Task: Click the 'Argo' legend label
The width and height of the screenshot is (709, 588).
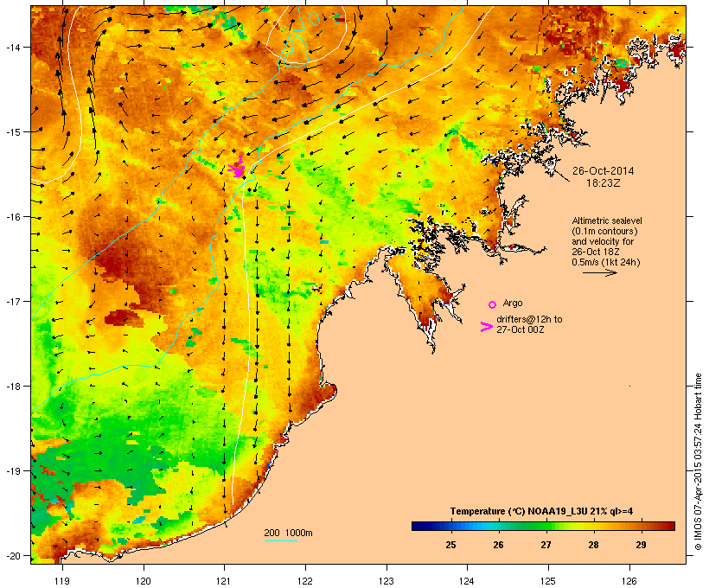Action: click(x=513, y=303)
